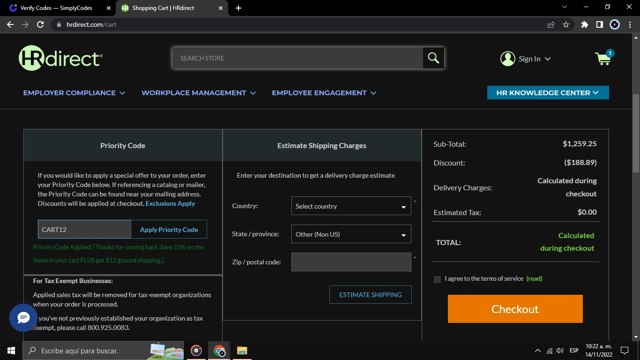Select the Shopping Cart | HRdirect tab
This screenshot has height=360, width=640.
(171, 8)
